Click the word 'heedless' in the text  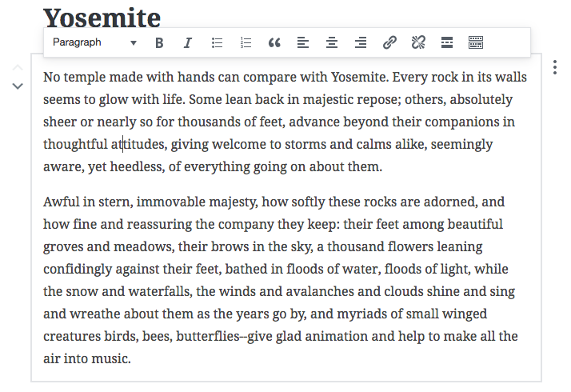pos(138,166)
